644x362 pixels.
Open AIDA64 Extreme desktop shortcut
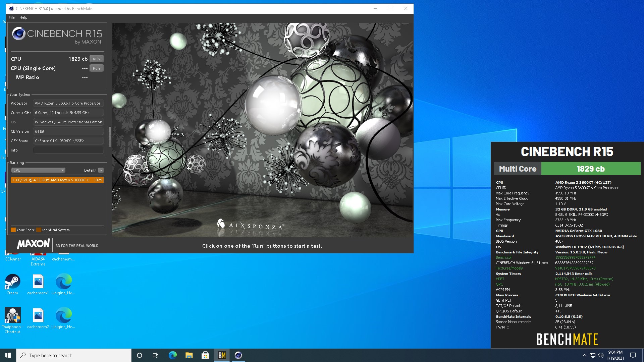pyautogui.click(x=38, y=259)
